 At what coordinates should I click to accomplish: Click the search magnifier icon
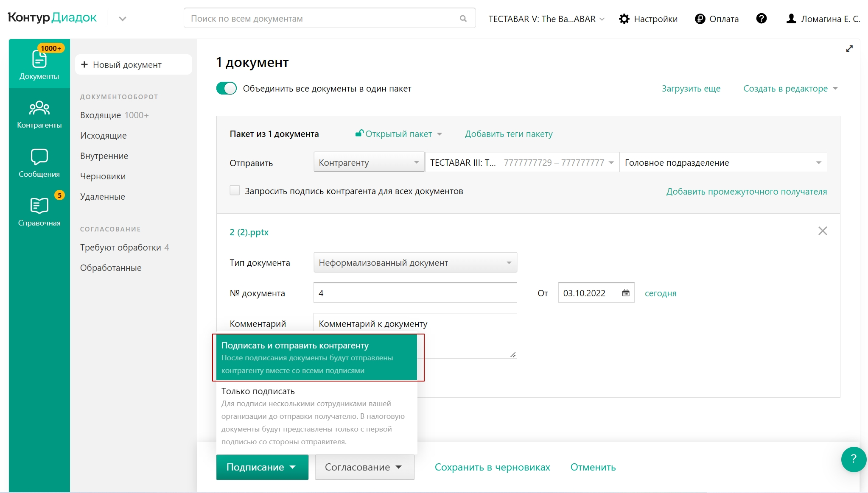point(463,19)
